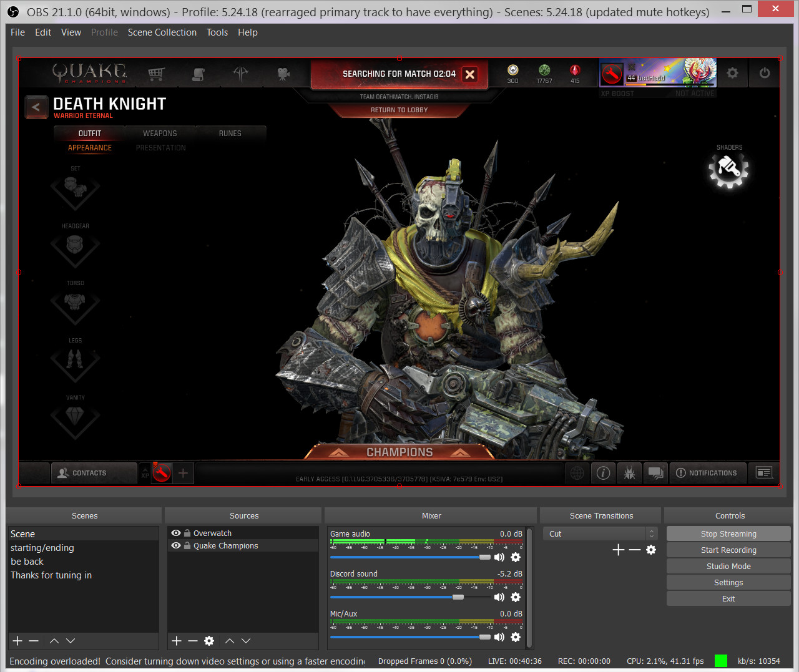Open the Tools menu
Viewport: 799px width, 672px height.
tap(217, 32)
